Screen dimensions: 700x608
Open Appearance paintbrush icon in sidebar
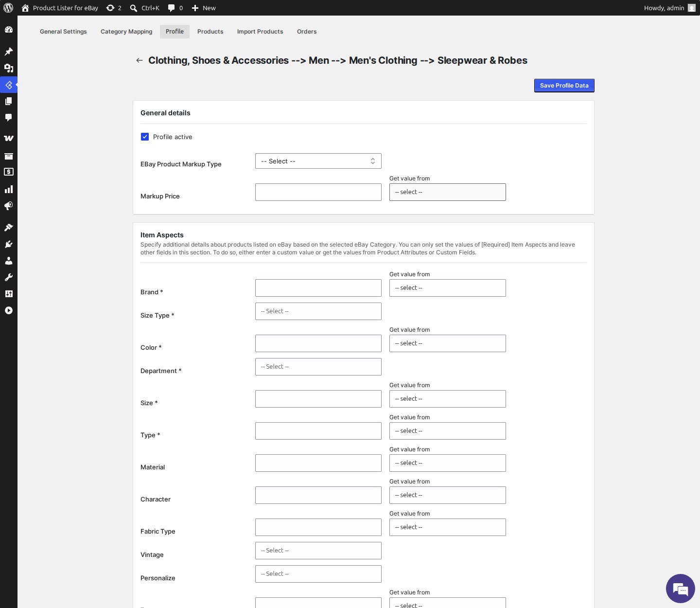pos(9,227)
